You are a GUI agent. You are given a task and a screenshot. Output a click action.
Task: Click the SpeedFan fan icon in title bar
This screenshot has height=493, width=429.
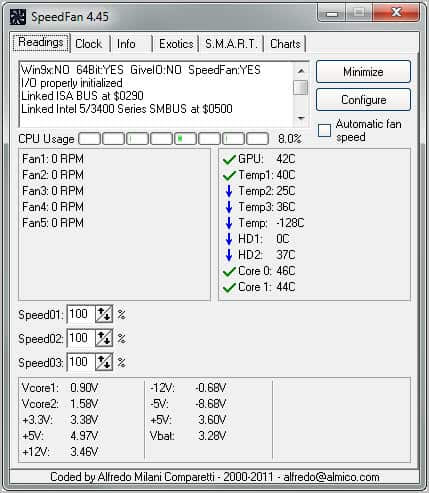(x=18, y=17)
